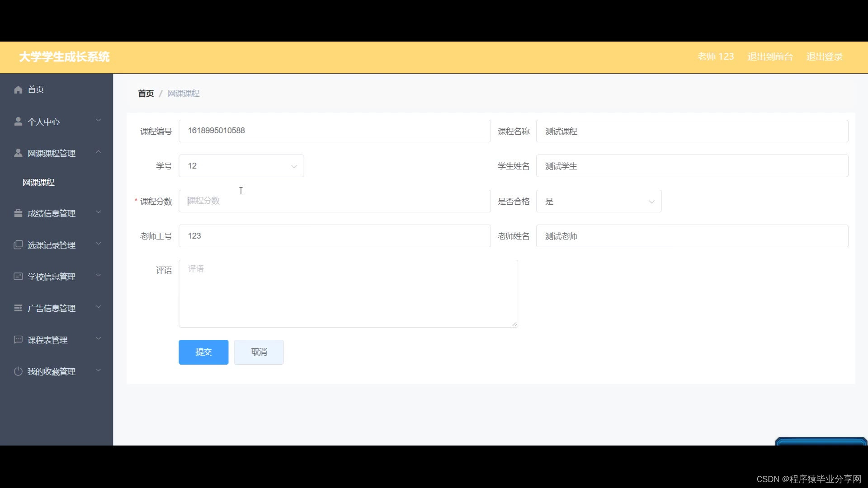
Task: Go to 首页 in the breadcrumb
Action: pyautogui.click(x=146, y=94)
